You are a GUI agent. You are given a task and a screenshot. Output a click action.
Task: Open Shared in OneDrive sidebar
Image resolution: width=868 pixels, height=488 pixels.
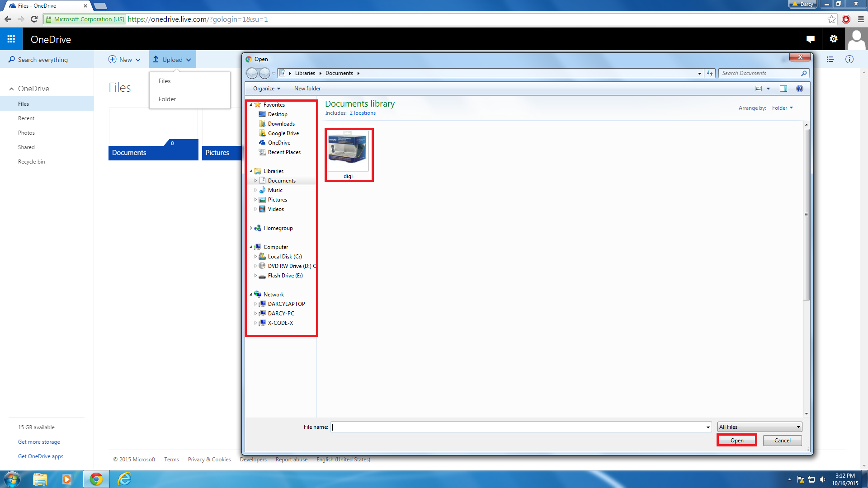(x=26, y=147)
